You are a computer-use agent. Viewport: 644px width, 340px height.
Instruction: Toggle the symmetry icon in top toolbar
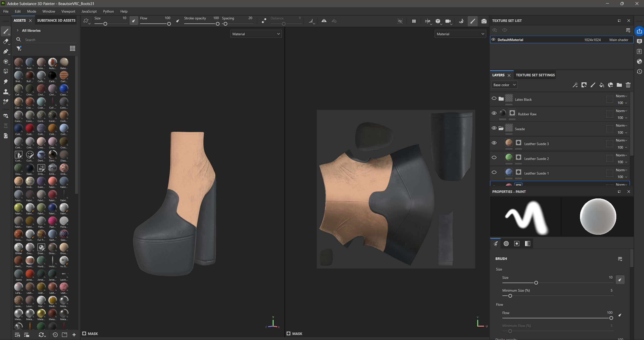click(324, 21)
